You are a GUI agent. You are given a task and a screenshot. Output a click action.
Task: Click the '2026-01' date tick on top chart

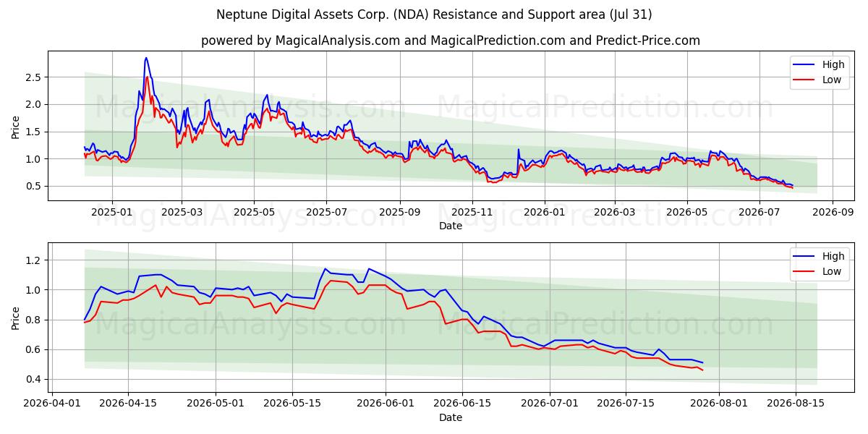pos(544,212)
